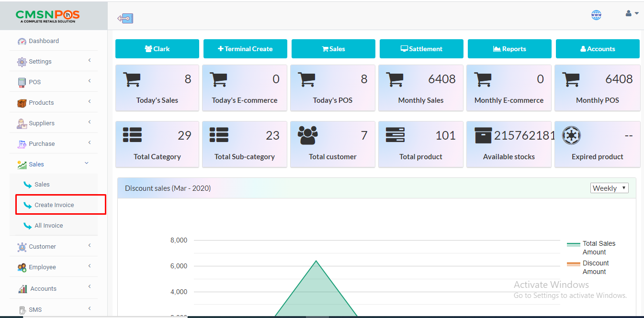Expand the Settings menu chevron
The height and width of the screenshot is (318, 644).
click(x=90, y=61)
